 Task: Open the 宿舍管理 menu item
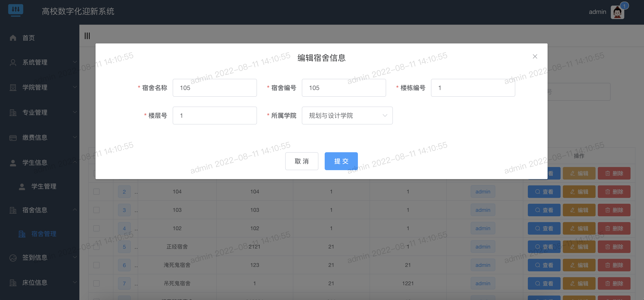44,234
